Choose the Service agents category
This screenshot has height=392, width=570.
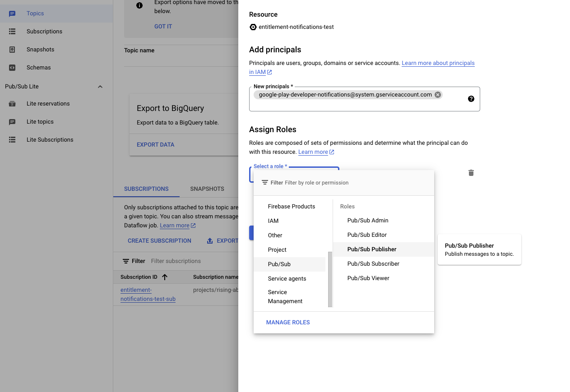[290, 279]
